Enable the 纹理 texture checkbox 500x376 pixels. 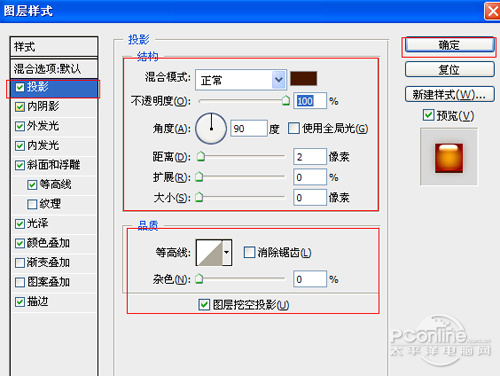tap(32, 204)
